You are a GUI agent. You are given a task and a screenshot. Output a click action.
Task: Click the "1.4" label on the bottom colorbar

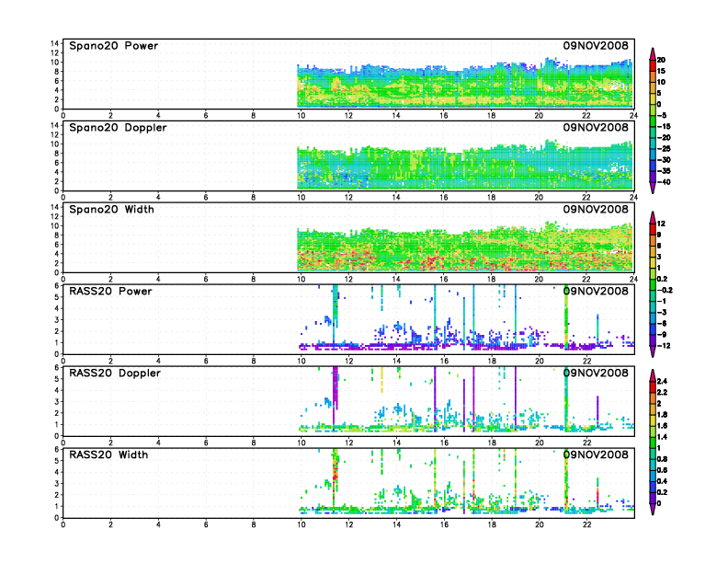coord(662,437)
